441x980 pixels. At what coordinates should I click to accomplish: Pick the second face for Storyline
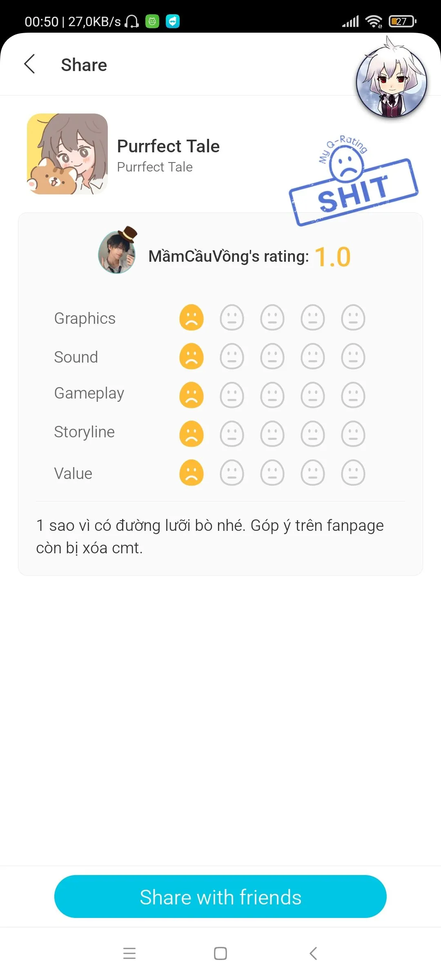tap(232, 434)
